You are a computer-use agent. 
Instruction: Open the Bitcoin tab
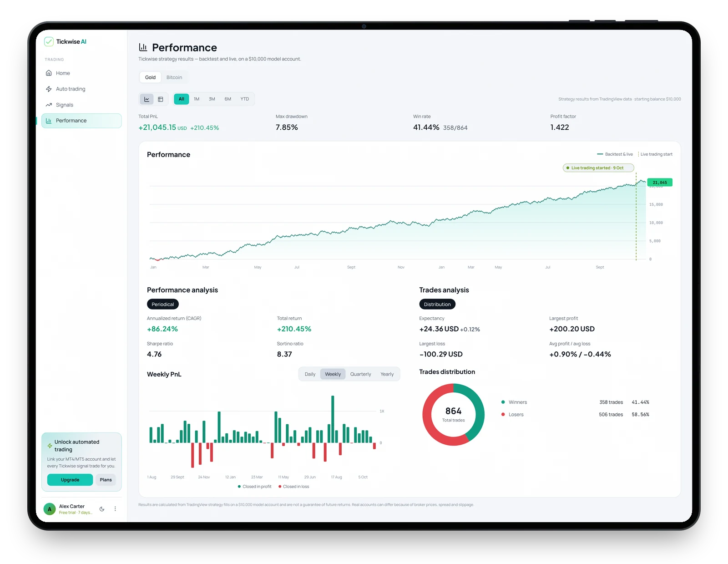point(174,77)
